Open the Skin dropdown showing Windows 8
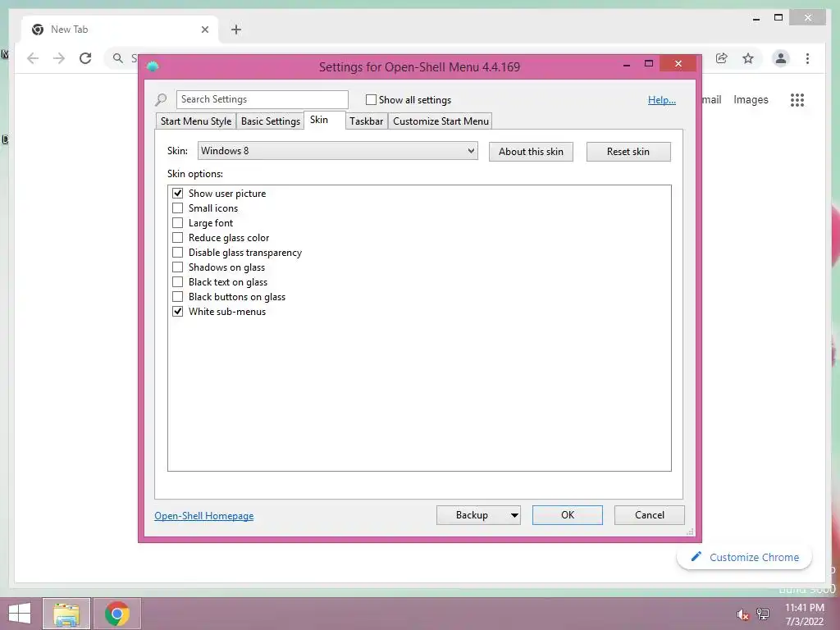This screenshot has width=840, height=630. tap(337, 151)
